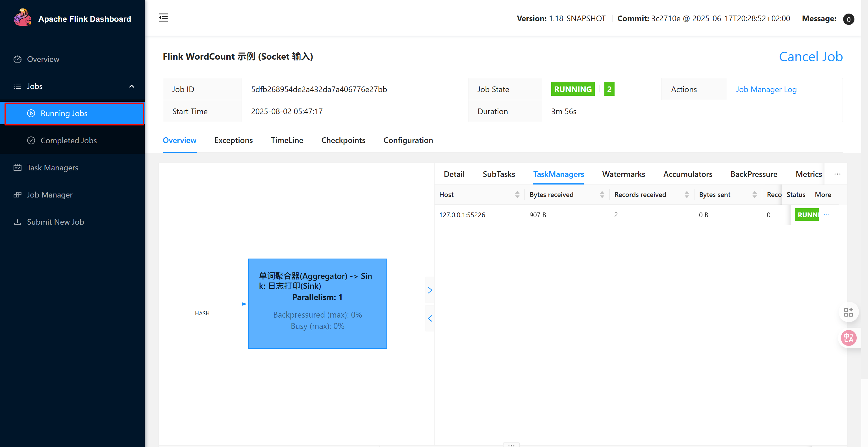Open the Job Manager Log link

click(x=766, y=89)
